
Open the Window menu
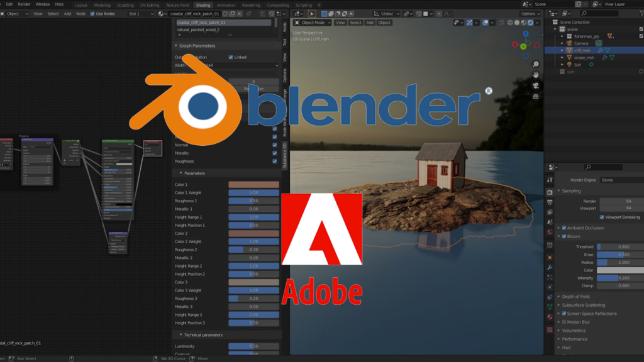point(43,4)
